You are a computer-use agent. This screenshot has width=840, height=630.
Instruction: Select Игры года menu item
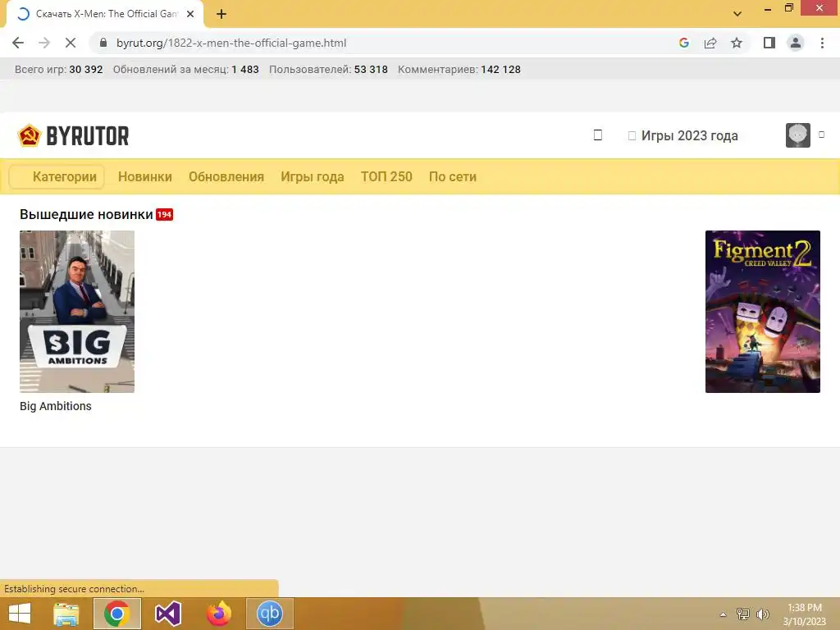click(313, 177)
